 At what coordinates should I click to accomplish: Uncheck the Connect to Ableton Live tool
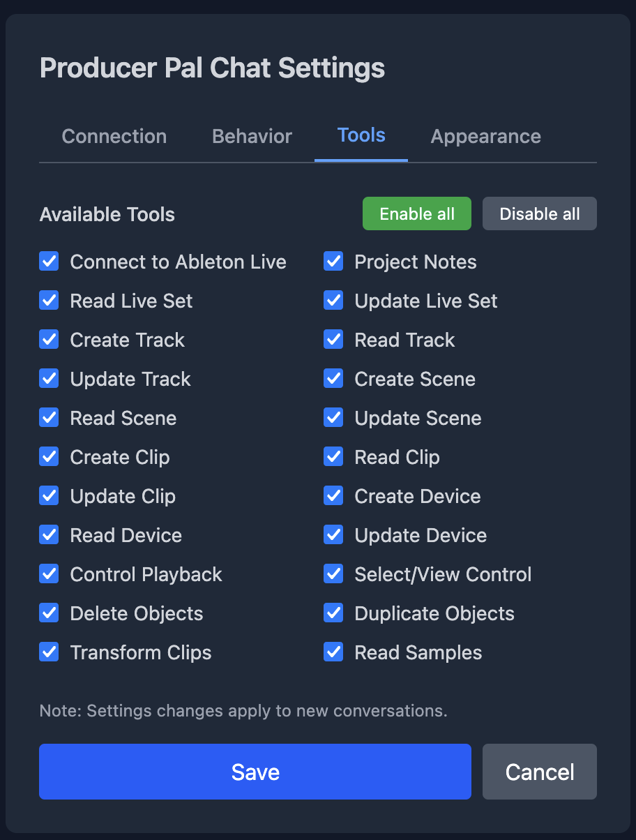click(x=49, y=262)
